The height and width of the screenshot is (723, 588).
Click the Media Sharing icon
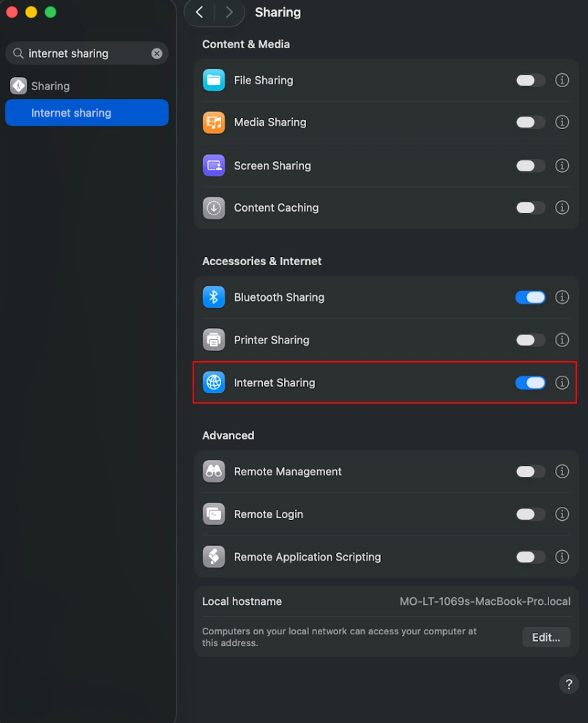pos(212,122)
